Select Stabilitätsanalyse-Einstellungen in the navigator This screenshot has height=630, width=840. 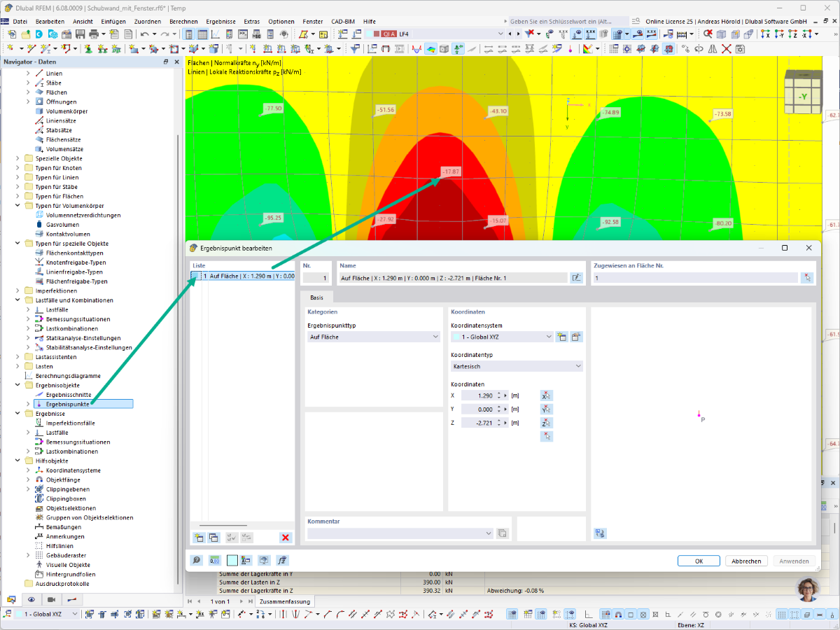[x=89, y=347]
